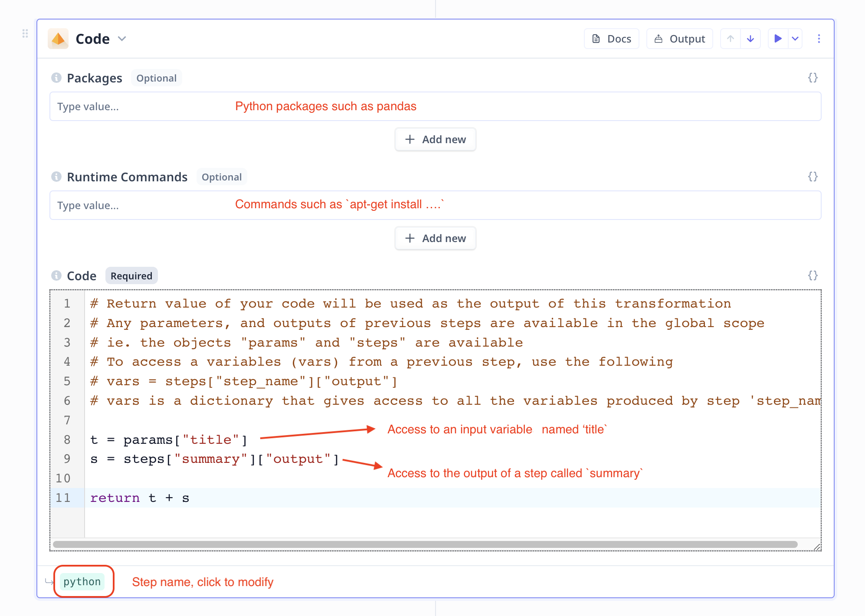The image size is (865, 616).
Task: Focus the Packages Type value input
Action: (x=435, y=106)
